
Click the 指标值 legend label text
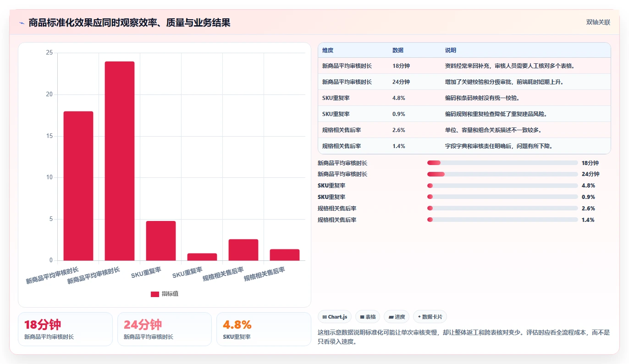(x=170, y=294)
